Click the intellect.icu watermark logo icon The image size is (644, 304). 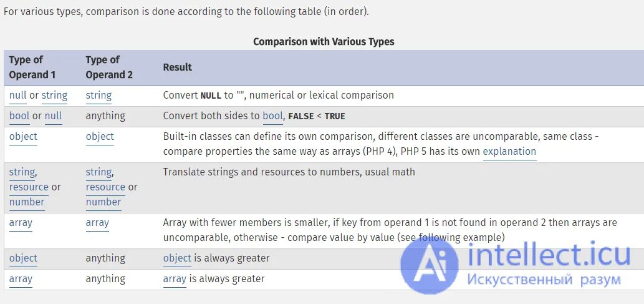(x=430, y=266)
